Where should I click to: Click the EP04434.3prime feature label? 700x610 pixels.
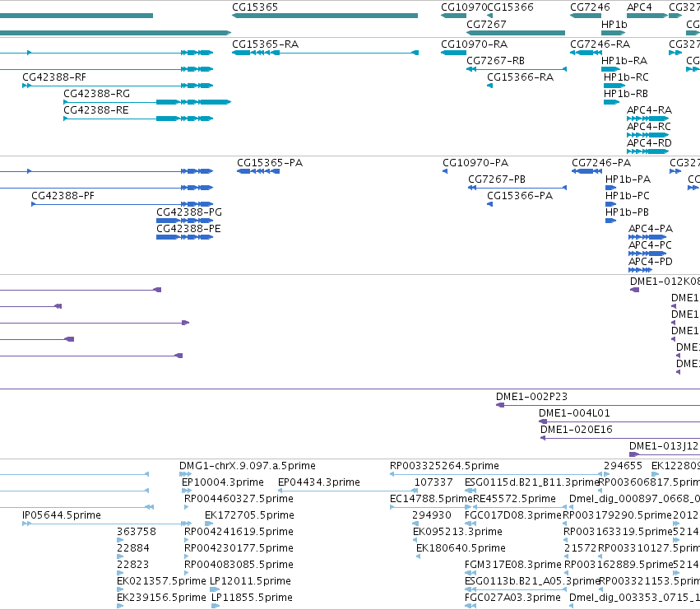click(x=319, y=482)
